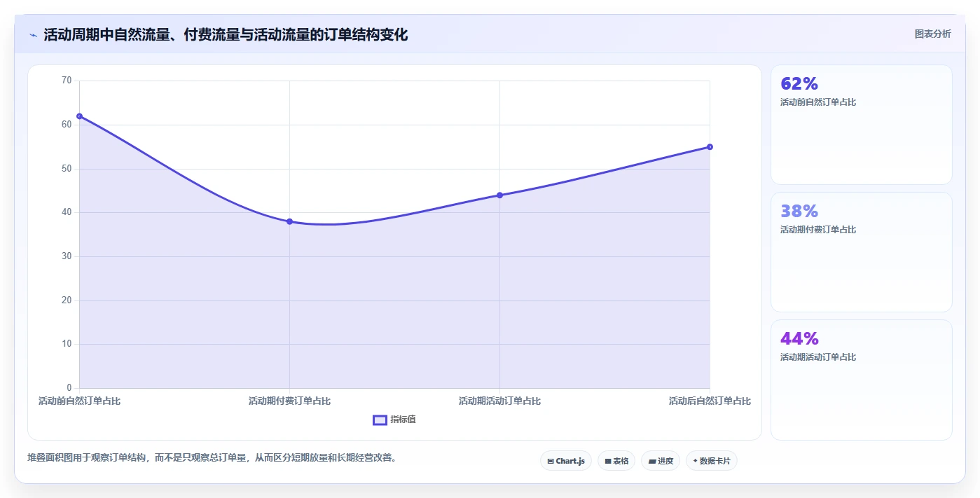Click the 进度 tag pill
Viewport: 980px width, 498px height.
[x=661, y=461]
